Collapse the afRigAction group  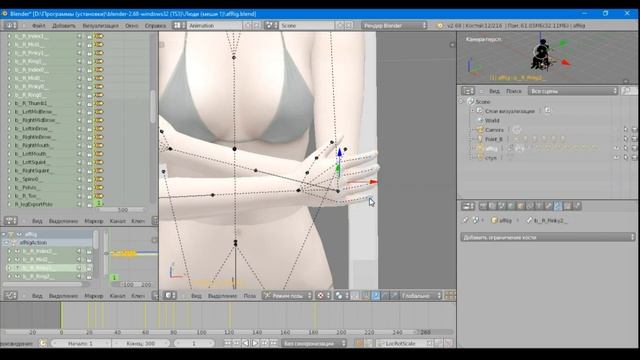[6, 242]
